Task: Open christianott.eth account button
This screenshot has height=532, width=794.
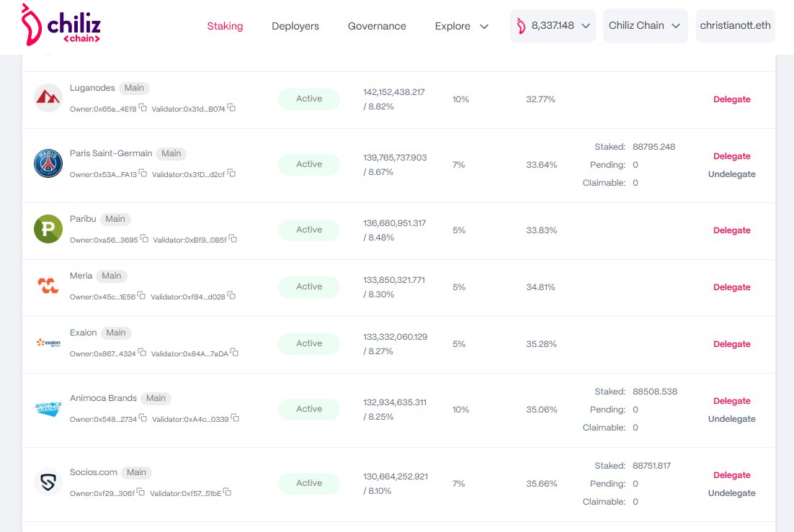Action: tap(735, 25)
